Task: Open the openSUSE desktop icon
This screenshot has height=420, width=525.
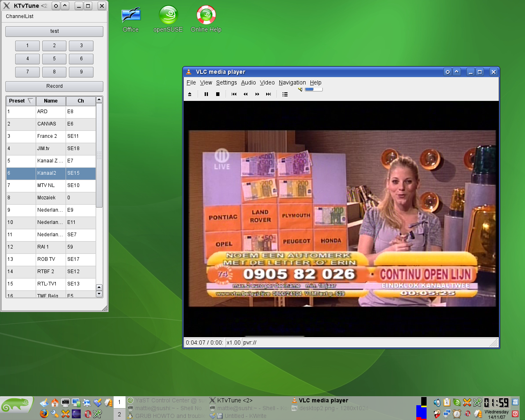Action: point(168,19)
